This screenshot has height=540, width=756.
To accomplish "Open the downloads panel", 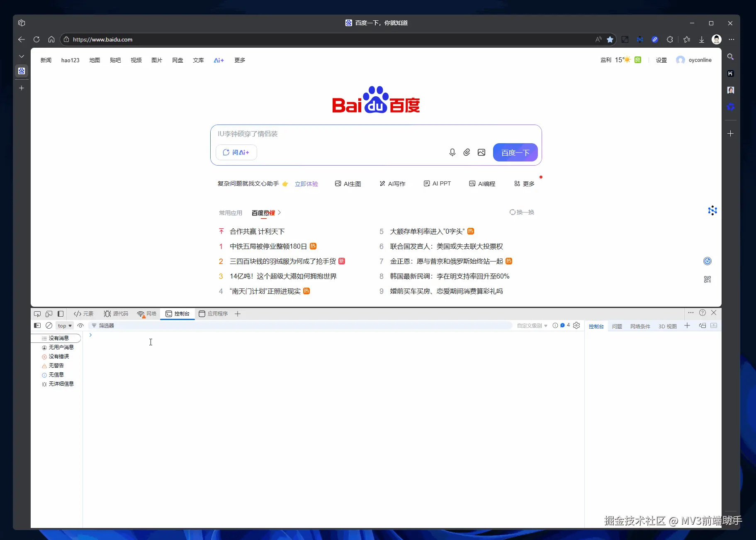I will pos(702,39).
